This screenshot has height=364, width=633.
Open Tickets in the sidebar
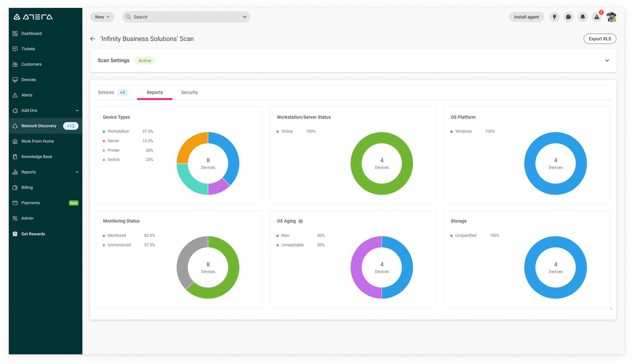pos(45,49)
